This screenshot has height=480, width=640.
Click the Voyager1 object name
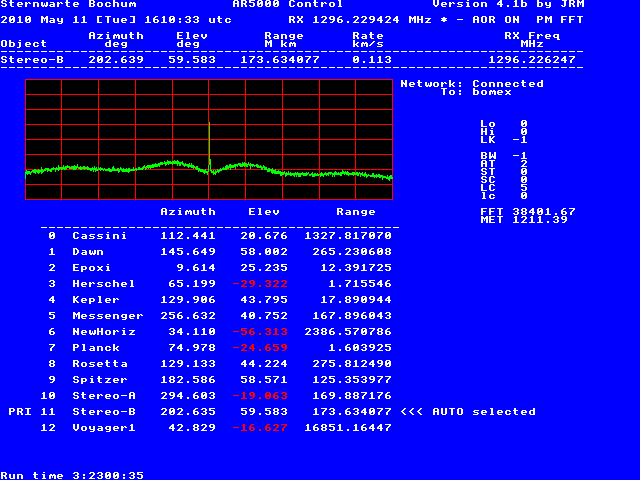(x=104, y=428)
